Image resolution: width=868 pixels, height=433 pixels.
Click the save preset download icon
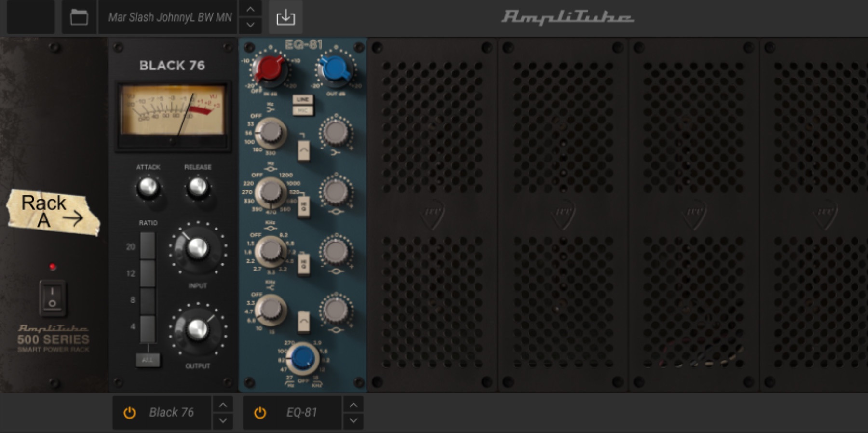point(285,18)
